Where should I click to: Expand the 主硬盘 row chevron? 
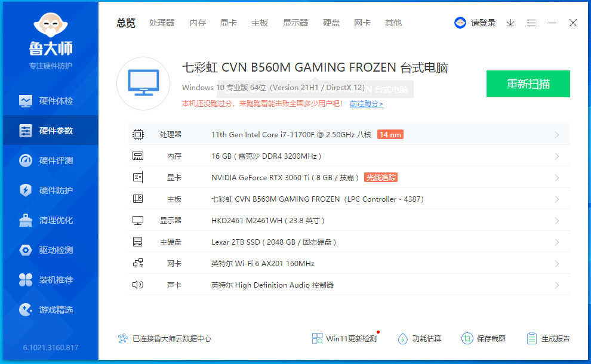tap(557, 242)
